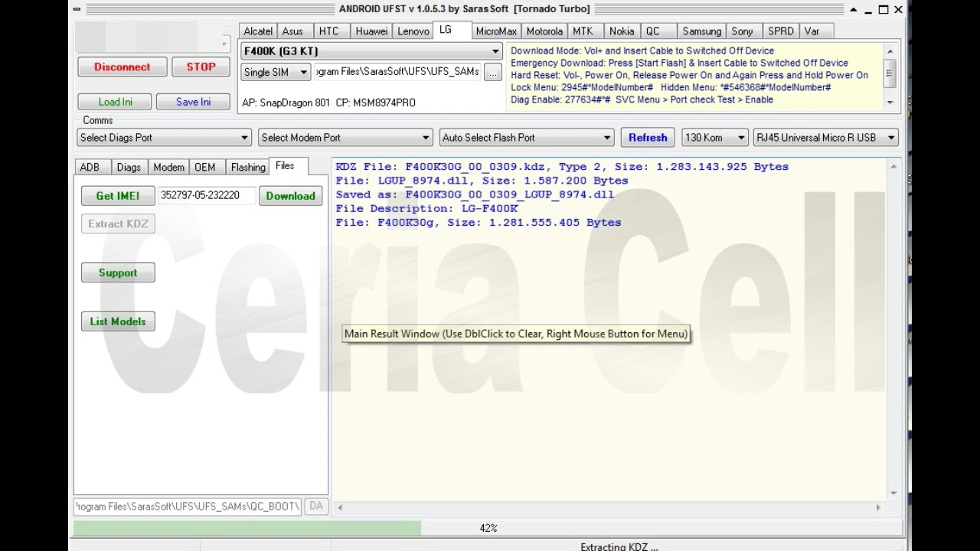Click the KDZ File F400K30G_00_0309.kdz line
This screenshot has height=551, width=980.
[x=562, y=167]
